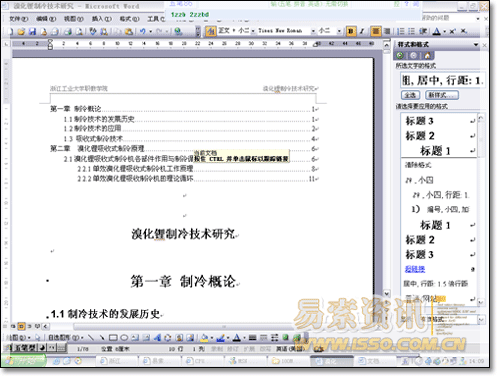Click the Home icon in task pane
Screen dimensions: 500x378
click(x=427, y=55)
